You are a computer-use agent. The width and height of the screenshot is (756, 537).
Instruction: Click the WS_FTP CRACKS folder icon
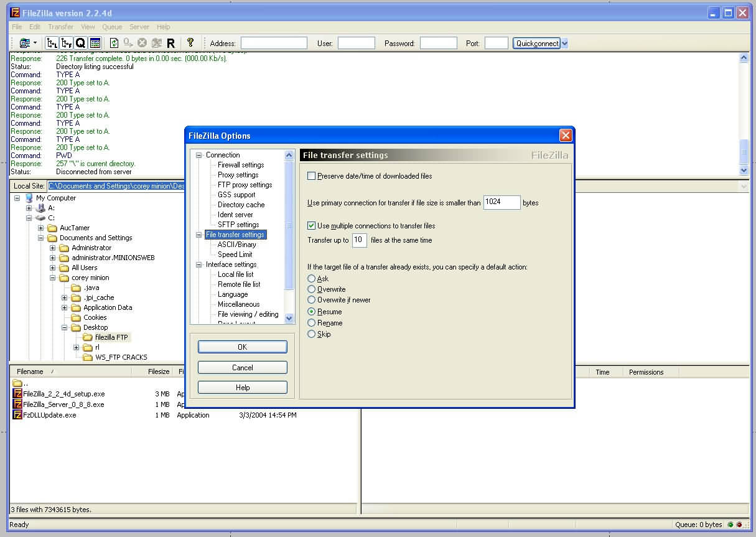point(88,357)
